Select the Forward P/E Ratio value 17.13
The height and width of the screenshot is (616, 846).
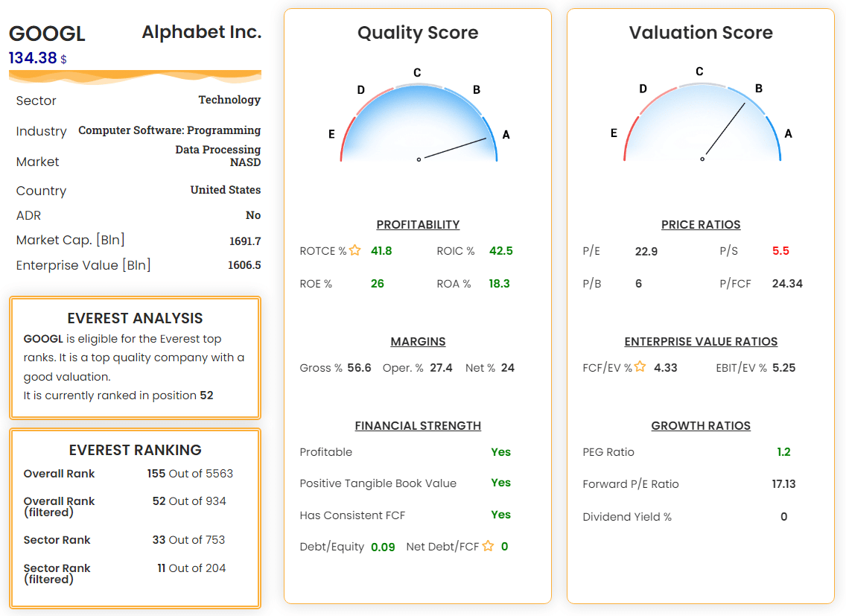point(784,484)
